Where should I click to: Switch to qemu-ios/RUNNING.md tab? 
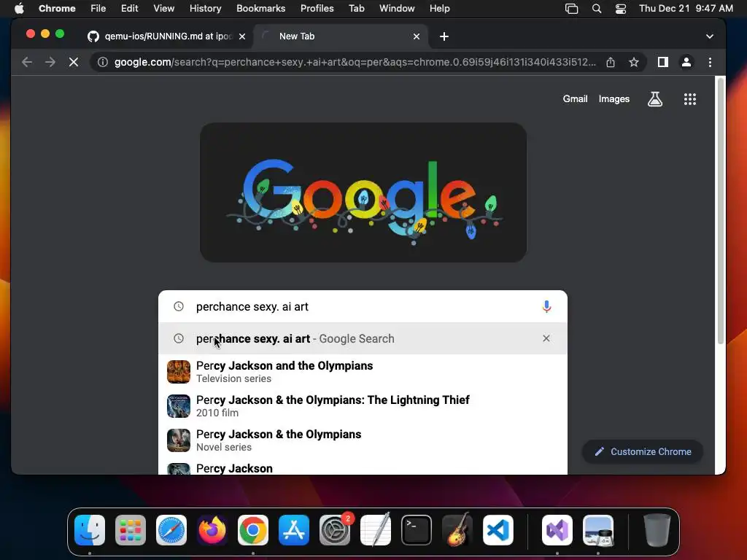pos(167,36)
